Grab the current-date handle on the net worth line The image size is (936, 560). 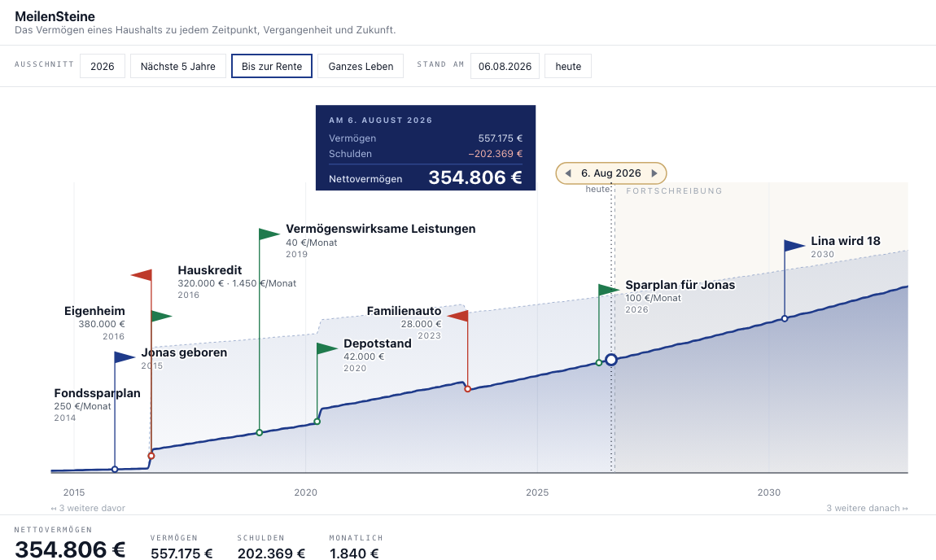coord(610,360)
